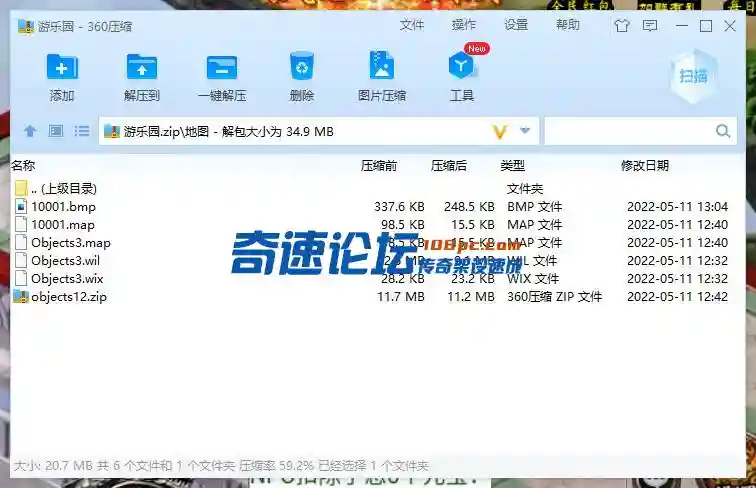The width and height of the screenshot is (756, 488).
Task: Sort by the 修改日期 column header
Action: click(645, 166)
